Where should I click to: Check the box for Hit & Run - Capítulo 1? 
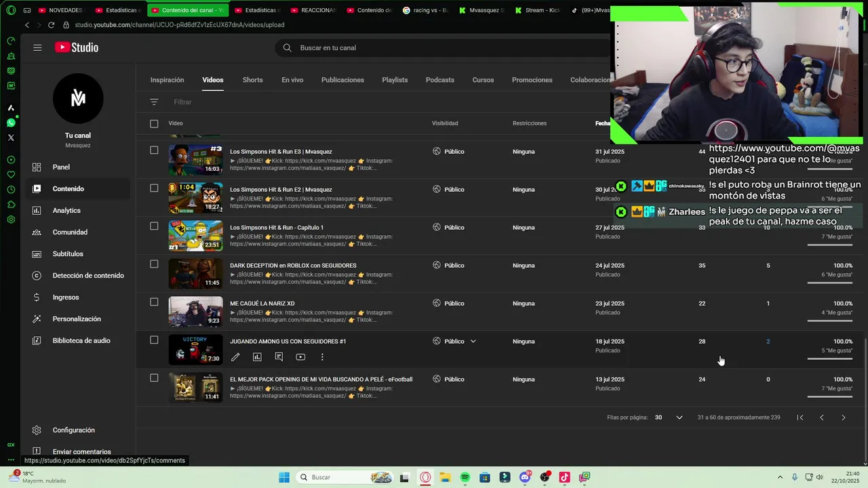(x=154, y=226)
